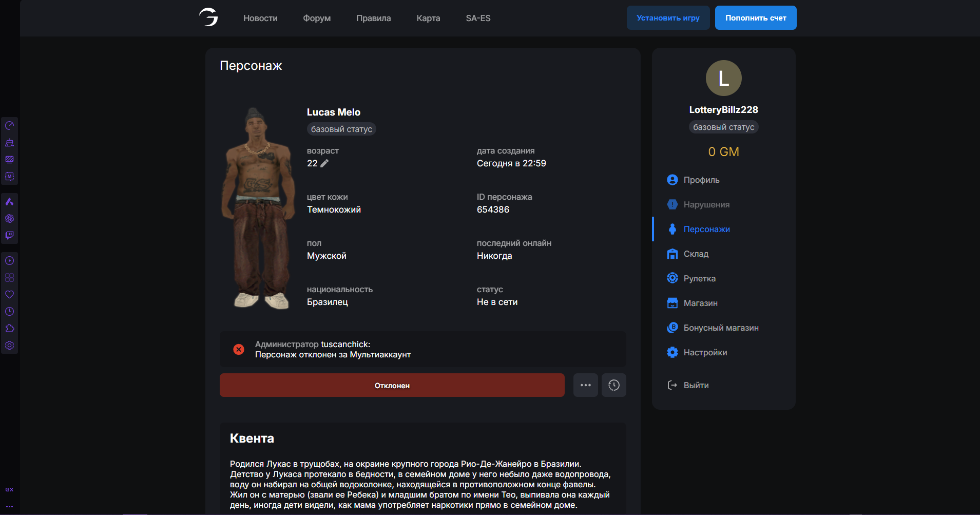
Task: Open sidebar settings gear icon
Action: click(9, 345)
